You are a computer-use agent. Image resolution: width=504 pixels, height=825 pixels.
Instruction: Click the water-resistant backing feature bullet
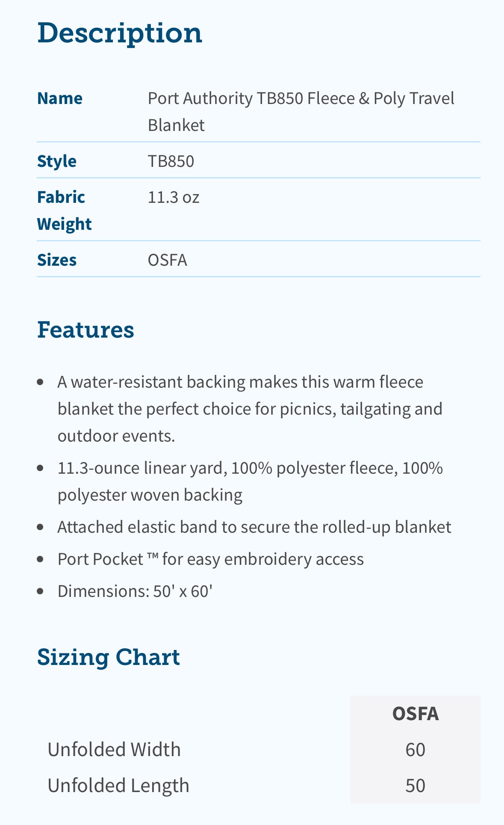coord(250,409)
